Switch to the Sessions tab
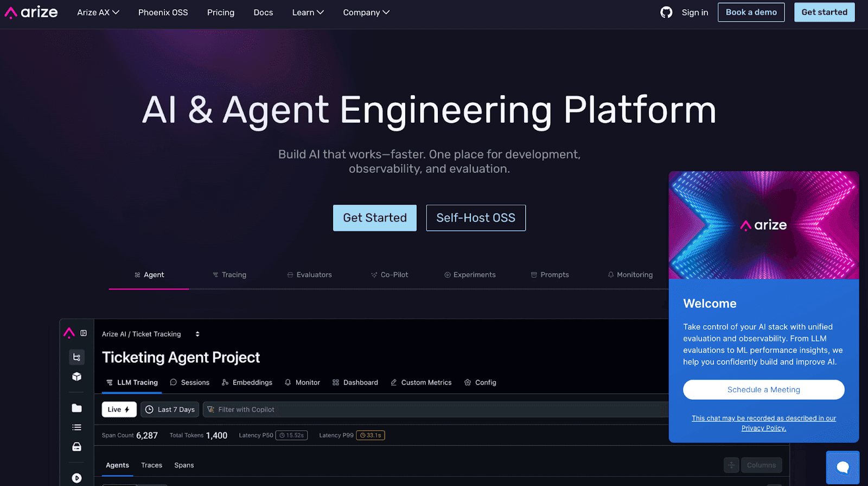 point(189,382)
